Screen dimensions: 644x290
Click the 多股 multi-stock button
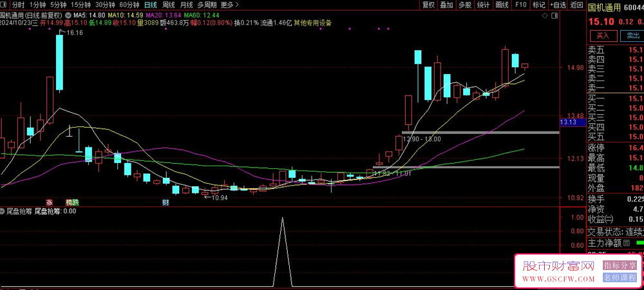click(466, 5)
